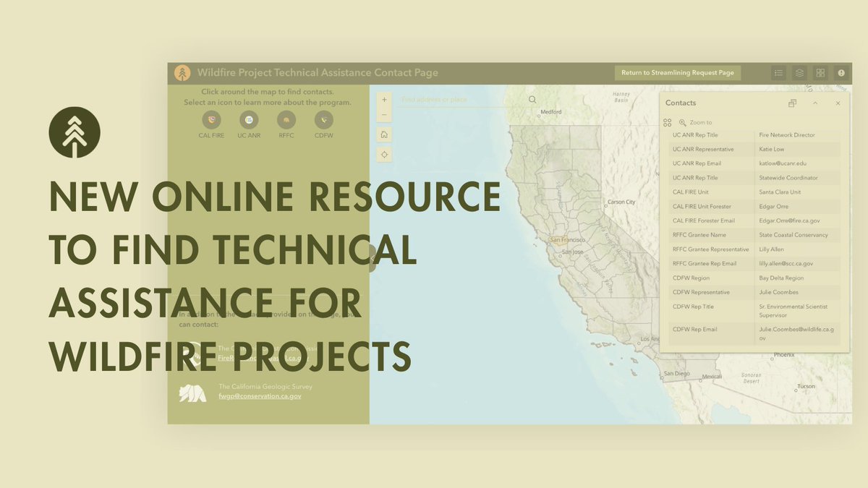Zoom out on the map

coord(384,115)
